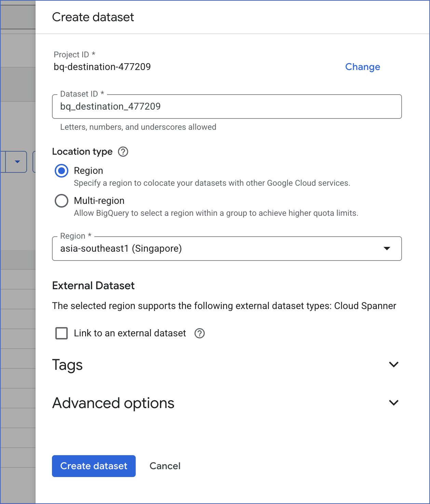
Task: Open the Region selection dropdown
Action: (x=227, y=249)
